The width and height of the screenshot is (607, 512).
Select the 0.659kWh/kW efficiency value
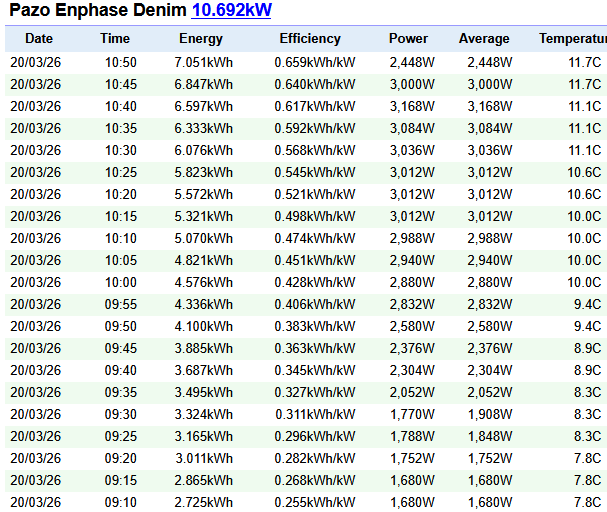[315, 62]
